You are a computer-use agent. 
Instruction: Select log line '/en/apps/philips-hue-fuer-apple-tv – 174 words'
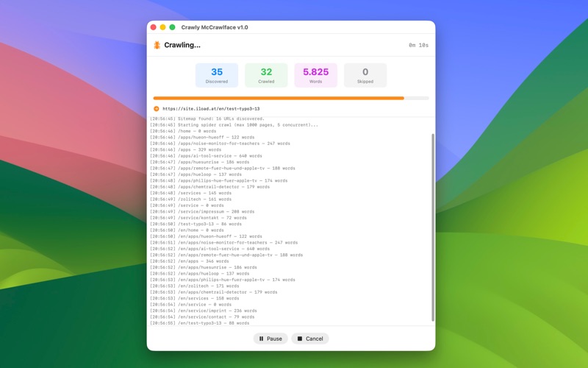coord(223,280)
